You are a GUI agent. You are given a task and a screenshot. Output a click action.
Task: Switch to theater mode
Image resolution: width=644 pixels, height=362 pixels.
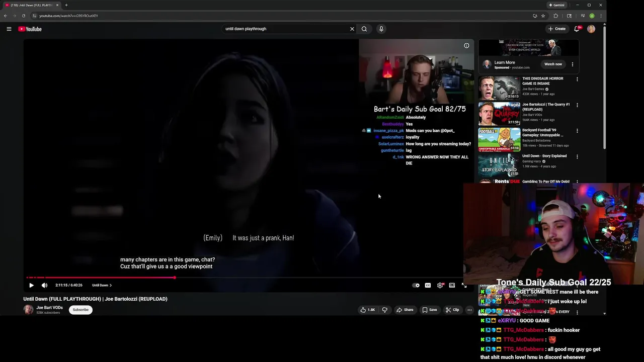pos(452,285)
